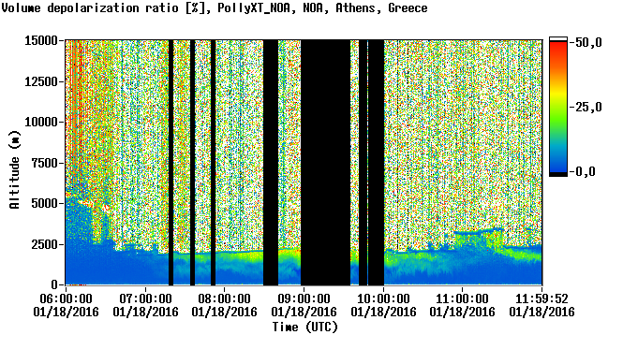
Task: Click the Time (UTC) axis title
Action: click(x=305, y=328)
